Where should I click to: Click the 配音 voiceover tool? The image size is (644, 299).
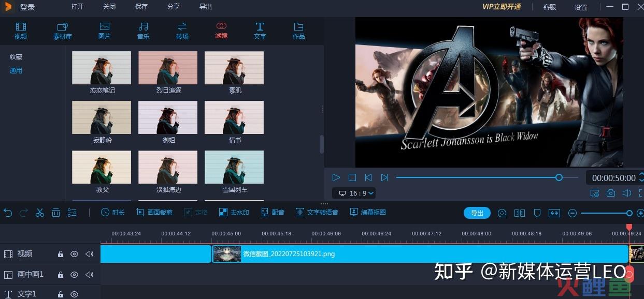[x=273, y=212]
